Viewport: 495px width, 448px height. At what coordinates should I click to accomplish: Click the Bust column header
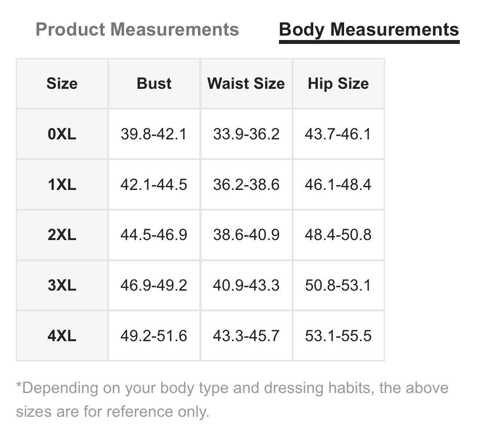[x=154, y=84]
